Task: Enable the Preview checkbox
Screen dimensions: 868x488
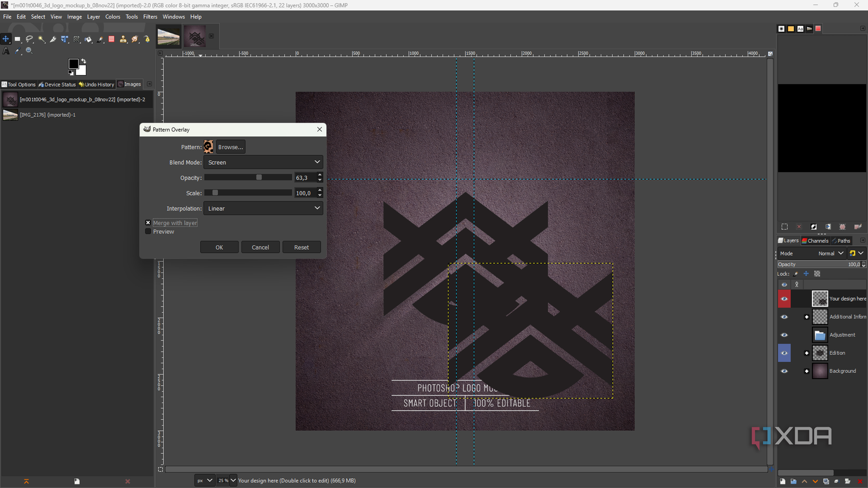Action: click(x=148, y=231)
